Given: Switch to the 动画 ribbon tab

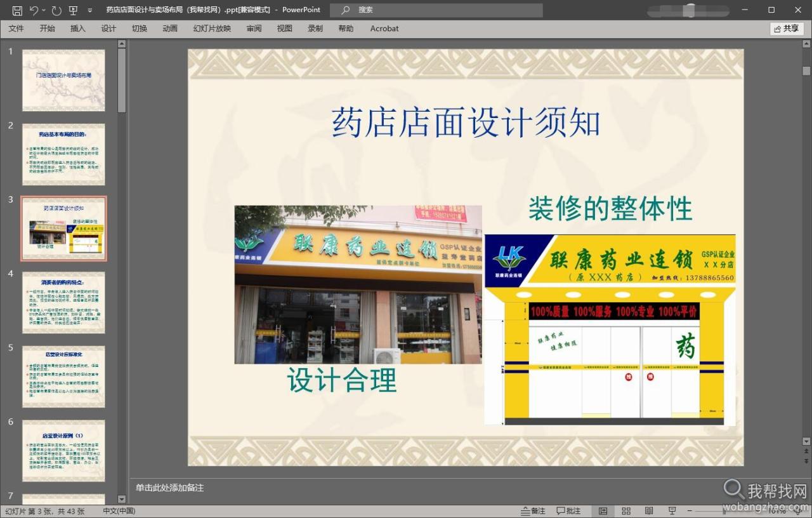Looking at the screenshot, I should click(170, 29).
